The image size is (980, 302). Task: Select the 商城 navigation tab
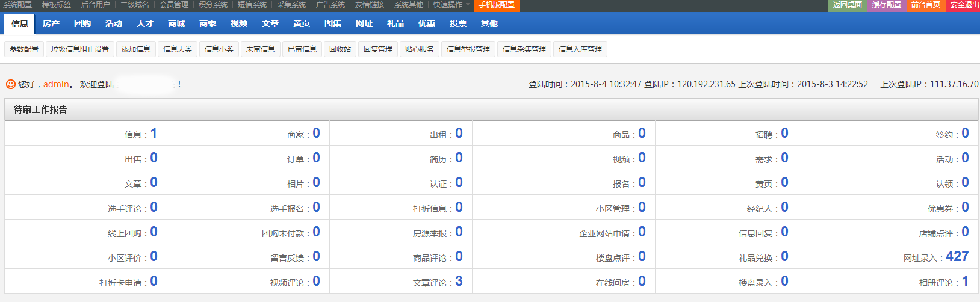coord(176,23)
